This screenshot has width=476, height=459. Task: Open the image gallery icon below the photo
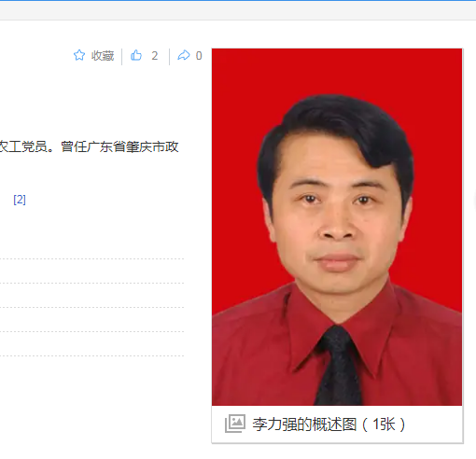[235, 424]
